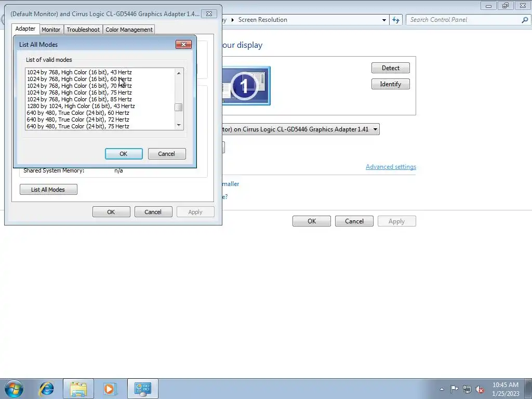The width and height of the screenshot is (532, 399).
Task: Open the address bar history dropdown
Action: click(x=384, y=20)
